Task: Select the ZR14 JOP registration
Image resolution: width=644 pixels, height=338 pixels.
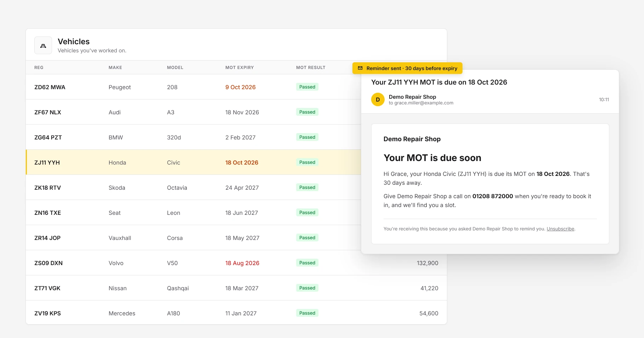Action: click(47, 238)
